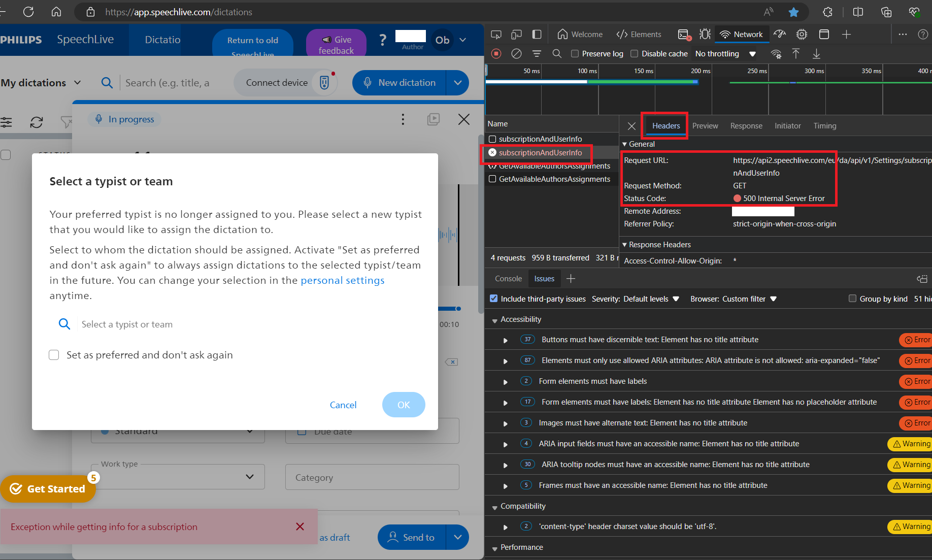932x560 pixels.
Task: Collapse the Accessibility issues section
Action: click(494, 320)
